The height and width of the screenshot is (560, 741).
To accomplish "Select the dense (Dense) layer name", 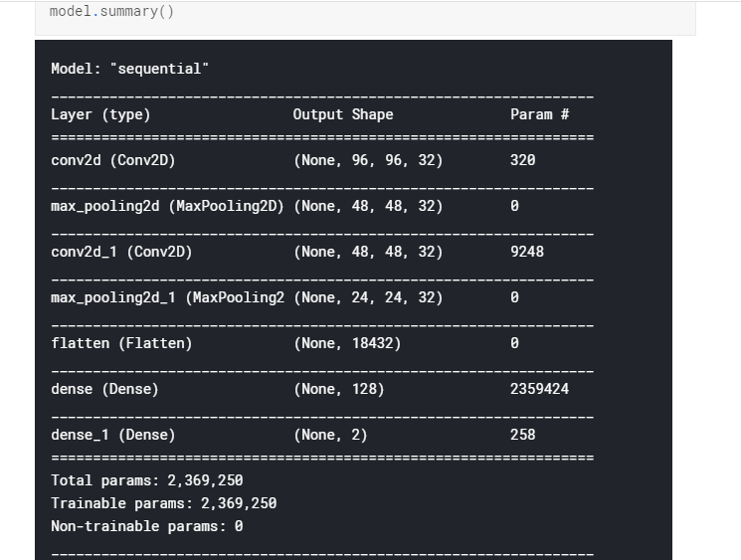I will (x=104, y=389).
